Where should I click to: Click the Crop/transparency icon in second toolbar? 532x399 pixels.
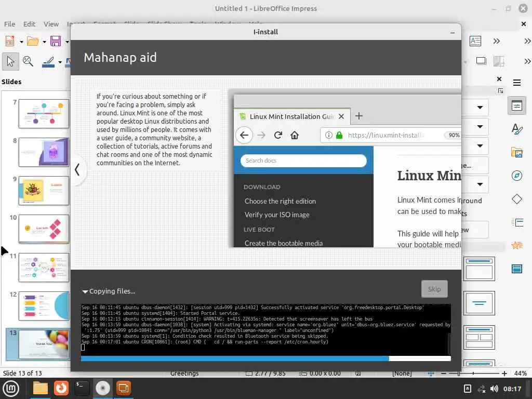point(499,61)
